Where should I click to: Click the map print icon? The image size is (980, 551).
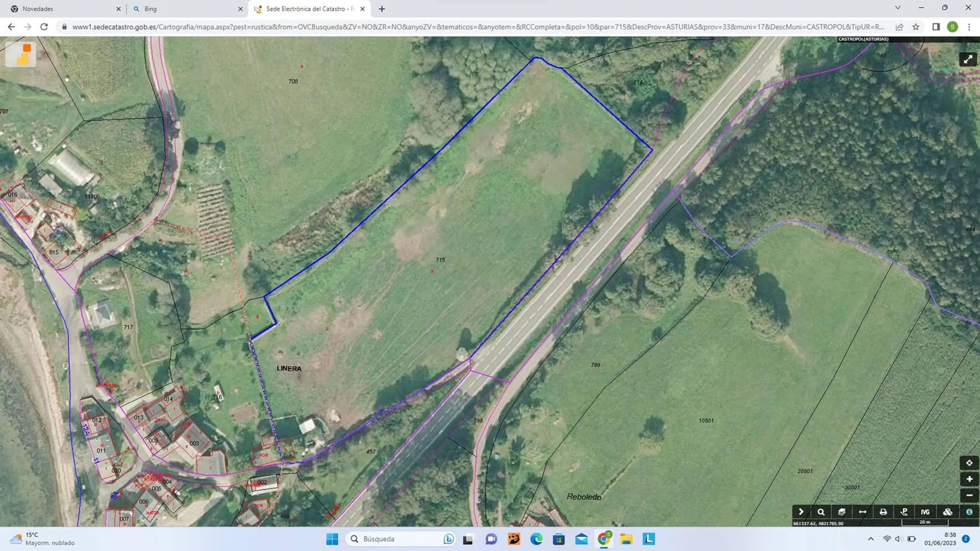[883, 512]
